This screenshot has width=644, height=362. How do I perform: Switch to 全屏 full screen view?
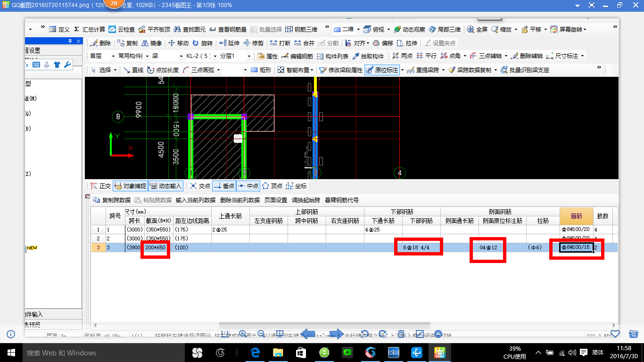coord(477,29)
